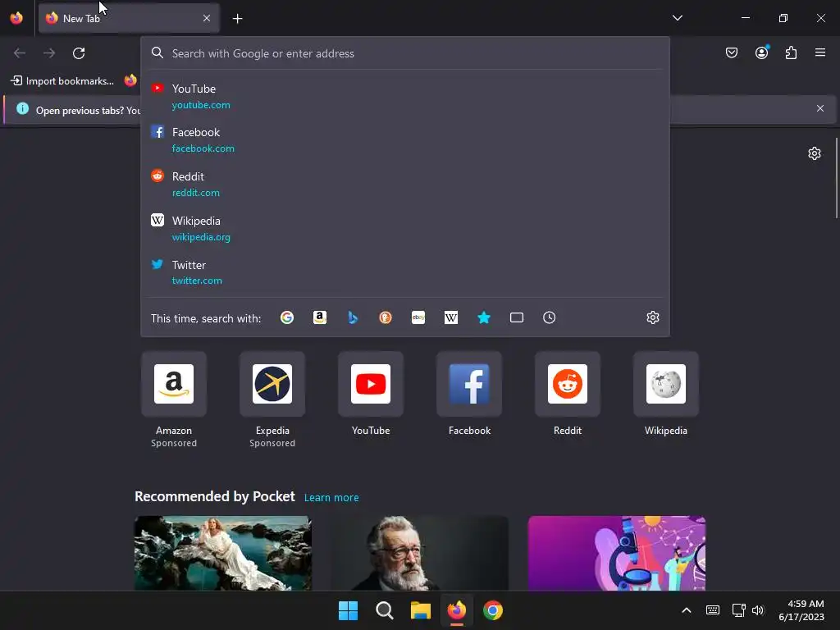This screenshot has height=630, width=840.
Task: Select Wikipedia suggestion in address dropdown
Action: (405, 228)
